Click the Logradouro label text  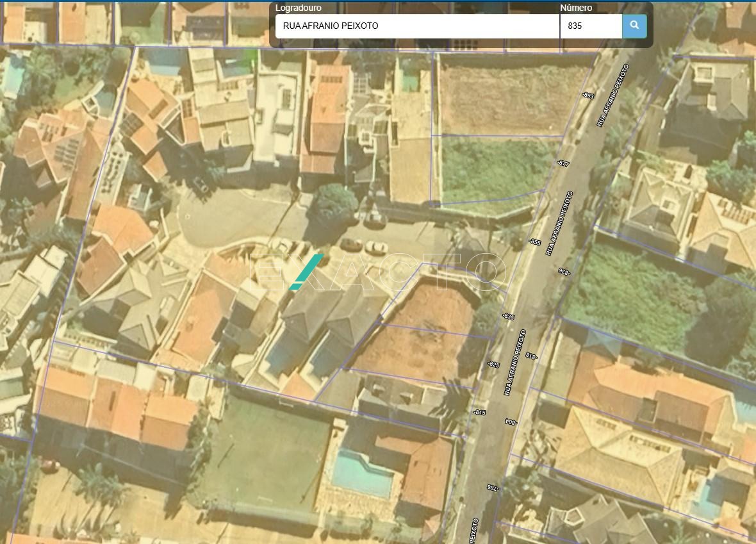298,8
